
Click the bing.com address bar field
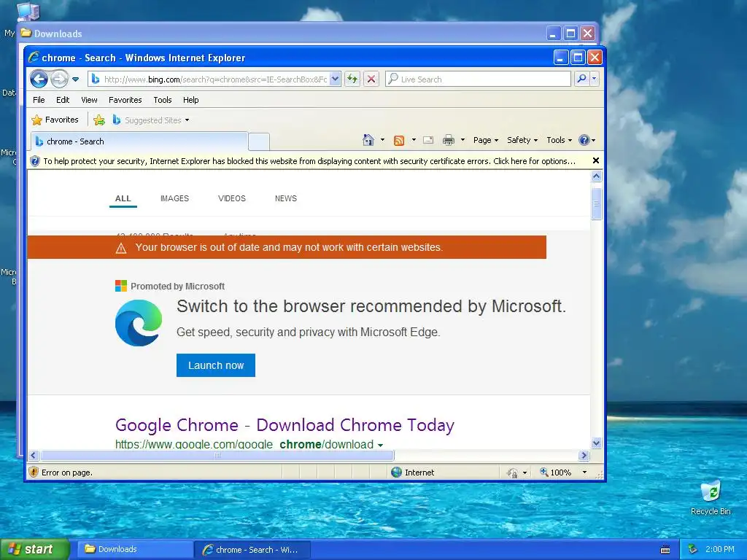(209, 79)
